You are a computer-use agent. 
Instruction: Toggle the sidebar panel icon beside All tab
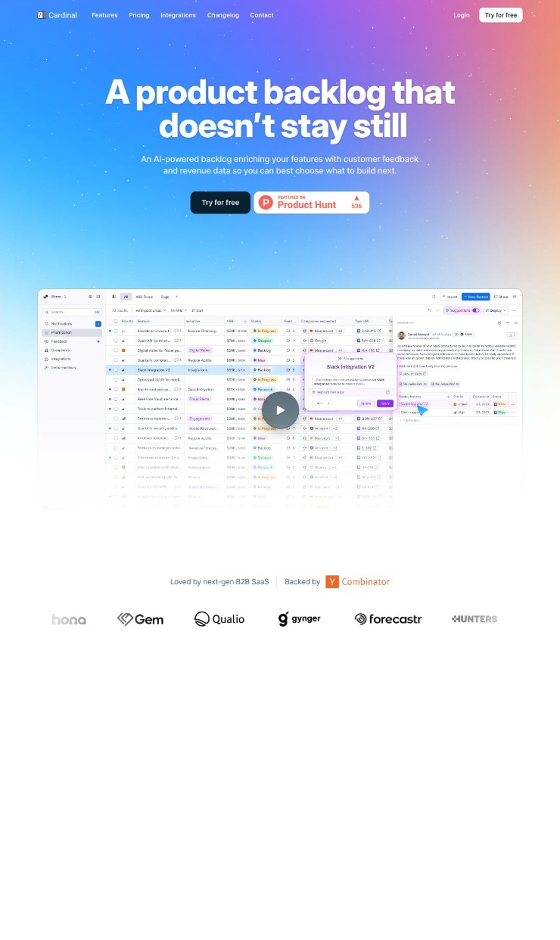(x=114, y=297)
